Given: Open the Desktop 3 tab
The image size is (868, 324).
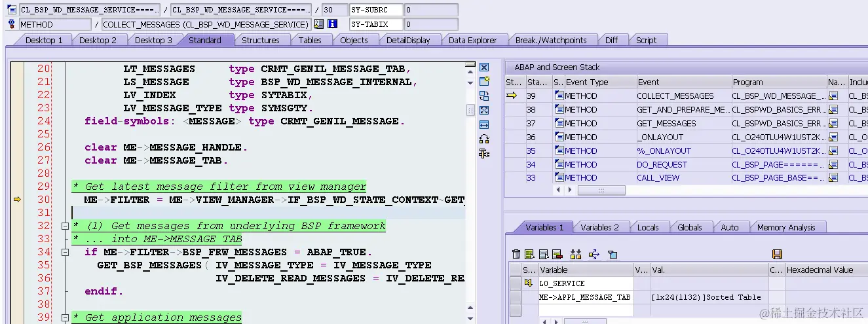Looking at the screenshot, I should pyautogui.click(x=153, y=40).
